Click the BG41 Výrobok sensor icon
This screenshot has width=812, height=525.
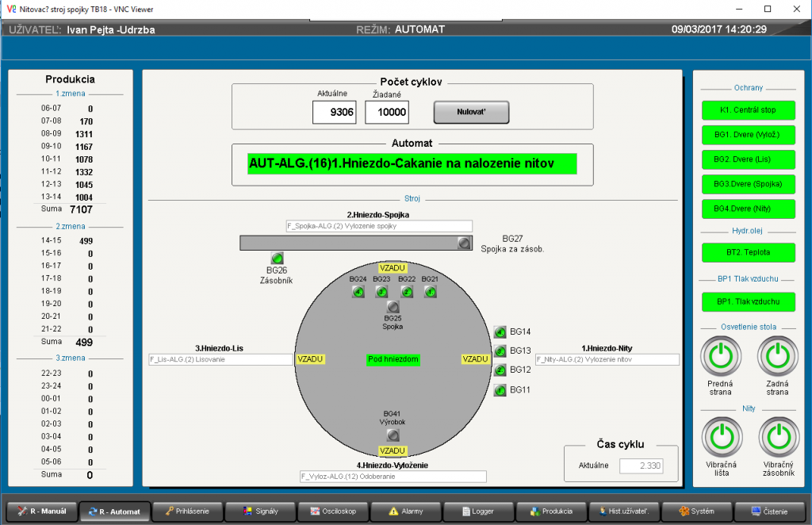pos(392,435)
